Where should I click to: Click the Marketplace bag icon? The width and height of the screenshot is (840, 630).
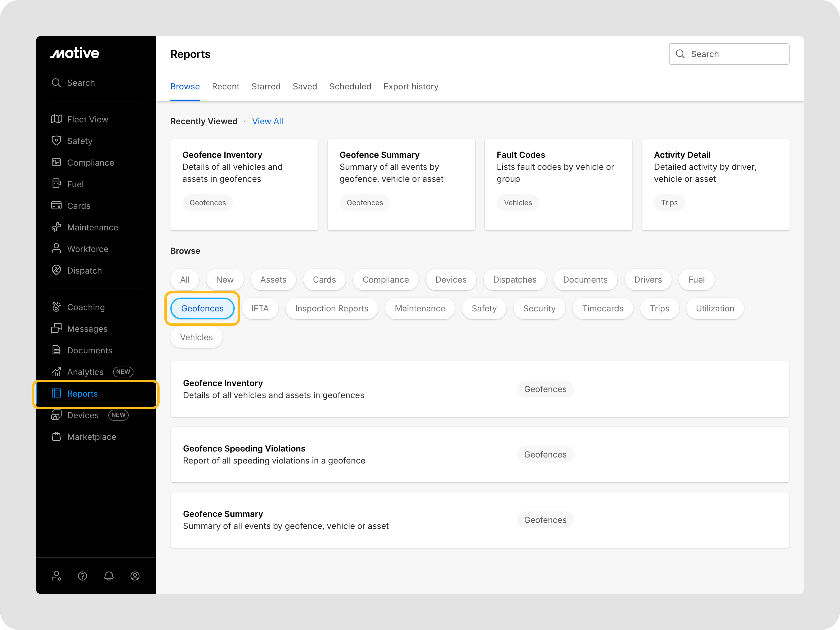(56, 436)
